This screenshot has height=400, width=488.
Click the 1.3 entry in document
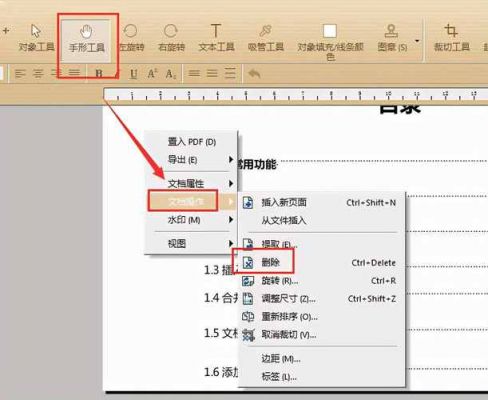(220, 270)
